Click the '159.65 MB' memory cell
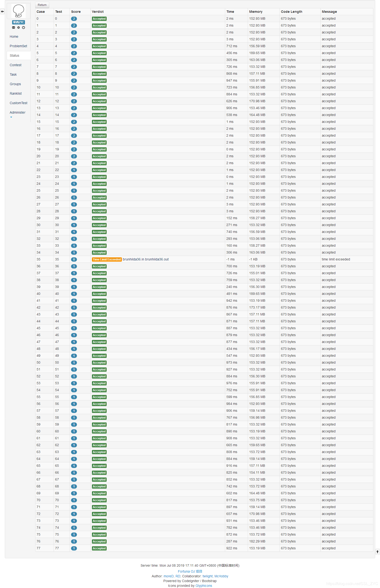 [257, 445]
